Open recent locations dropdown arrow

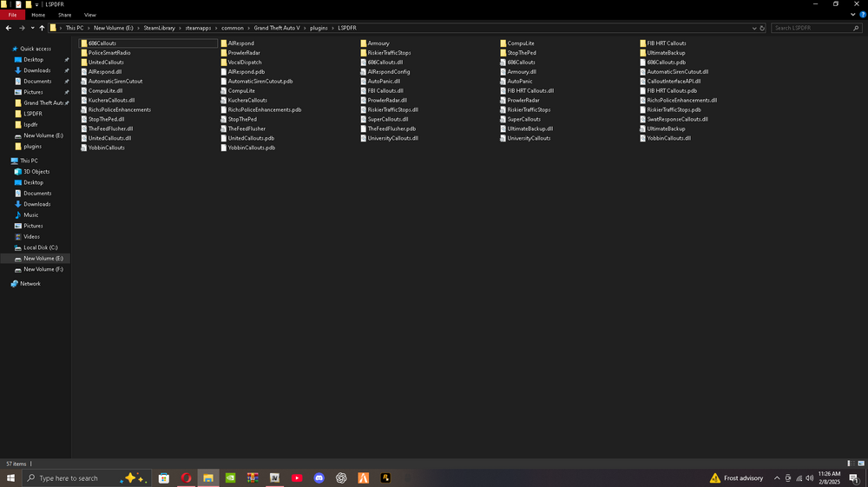[32, 28]
